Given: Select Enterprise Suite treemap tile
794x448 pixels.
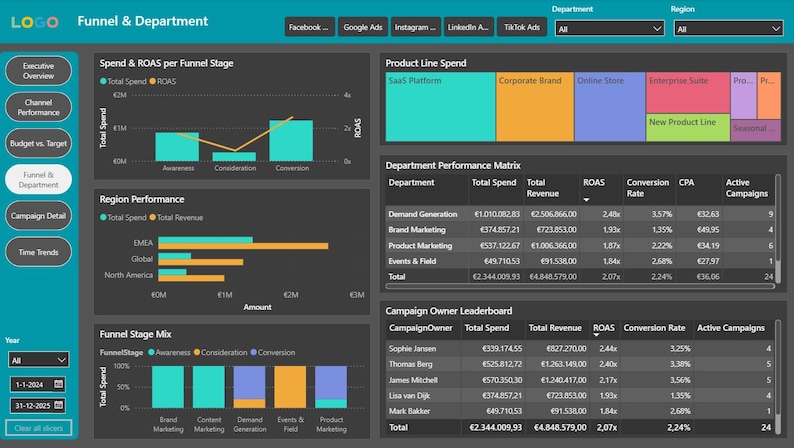Looking at the screenshot, I should [x=688, y=93].
